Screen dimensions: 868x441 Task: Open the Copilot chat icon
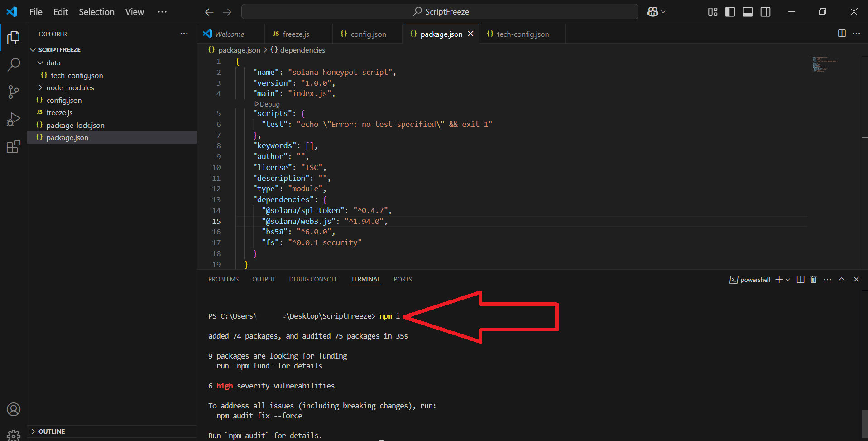tap(652, 12)
